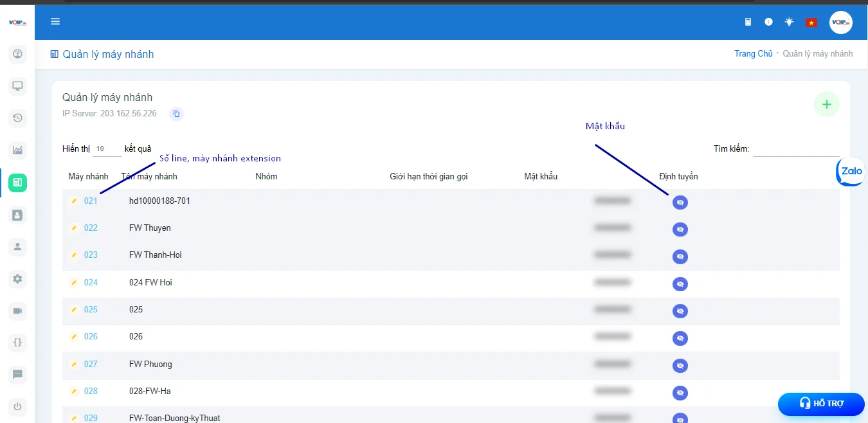Copy the IP Server address
The image size is (868, 423).
click(x=177, y=114)
